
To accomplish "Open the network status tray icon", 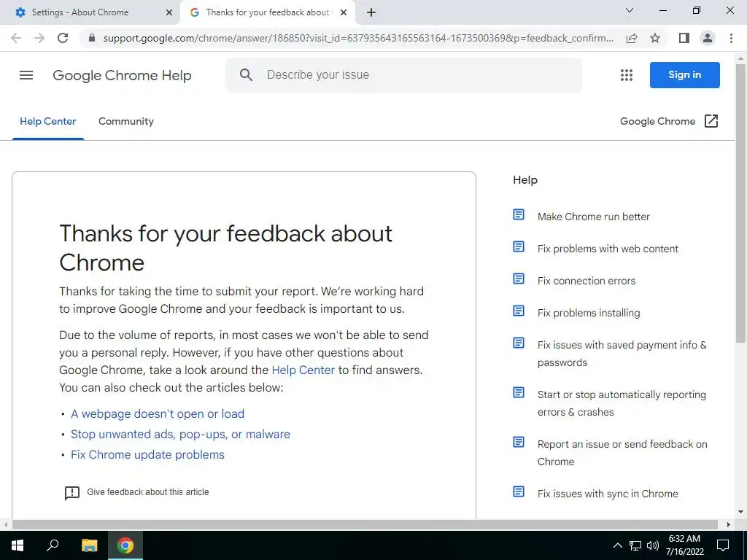I will click(635, 545).
